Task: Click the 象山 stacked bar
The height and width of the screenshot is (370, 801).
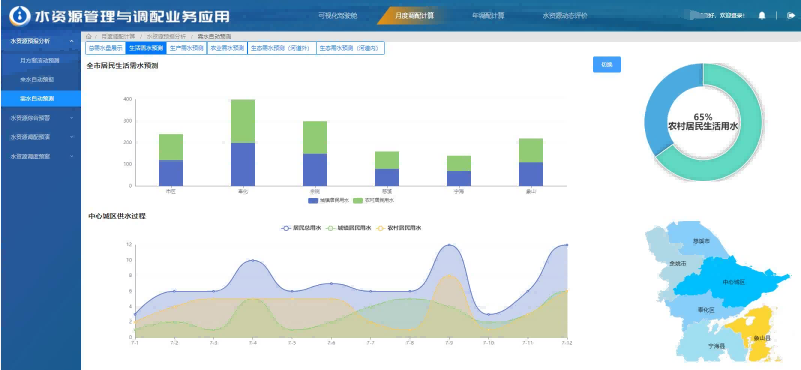Action: coord(531,162)
